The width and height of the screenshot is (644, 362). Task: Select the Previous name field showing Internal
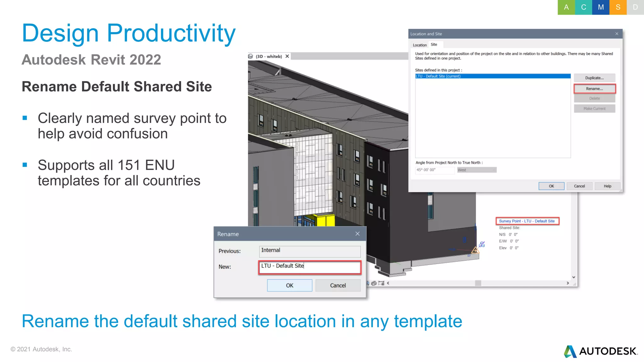point(310,251)
